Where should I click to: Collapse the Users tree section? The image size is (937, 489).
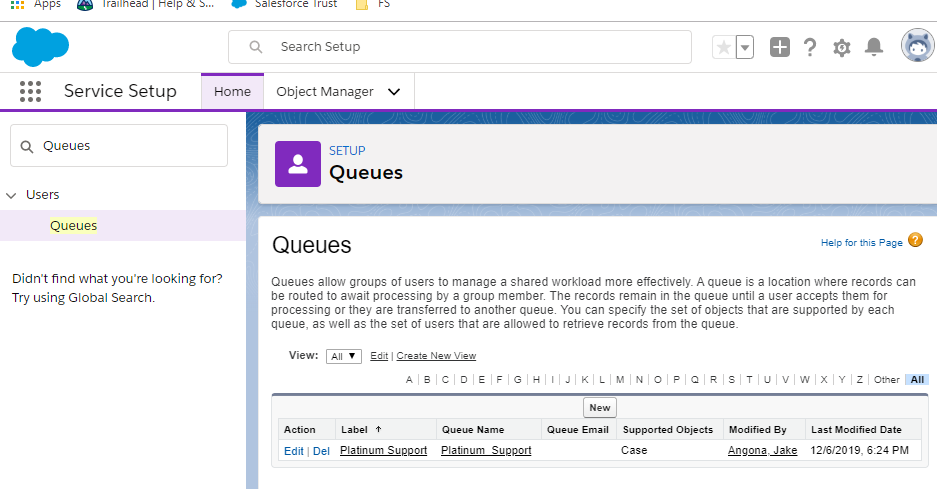pyautogui.click(x=11, y=195)
